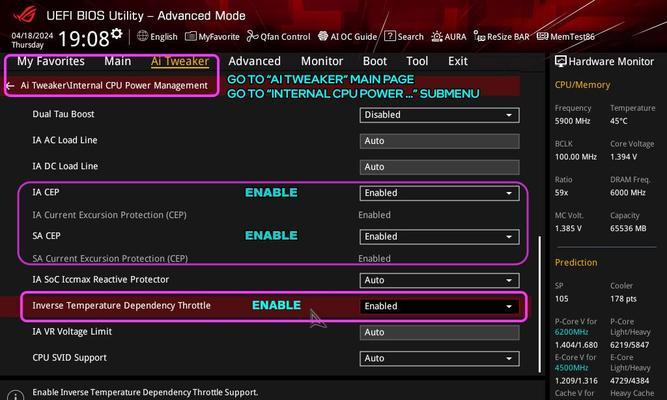Open the SA CEP dropdown
Screen dimensions: 667x400
click(439, 237)
